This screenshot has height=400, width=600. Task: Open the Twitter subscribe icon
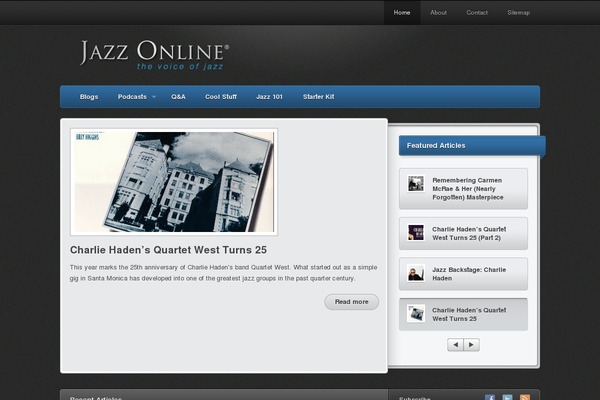507,397
